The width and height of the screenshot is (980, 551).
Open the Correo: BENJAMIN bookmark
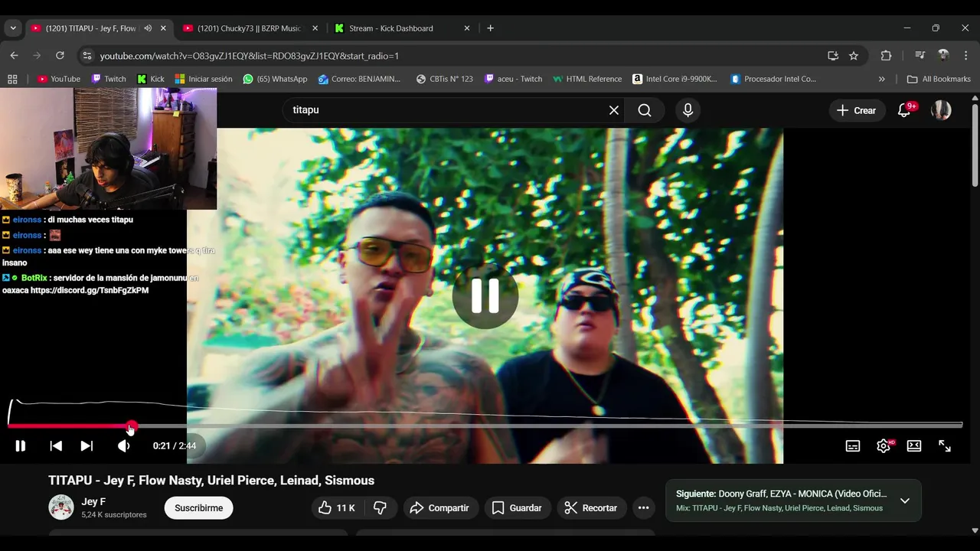(360, 79)
